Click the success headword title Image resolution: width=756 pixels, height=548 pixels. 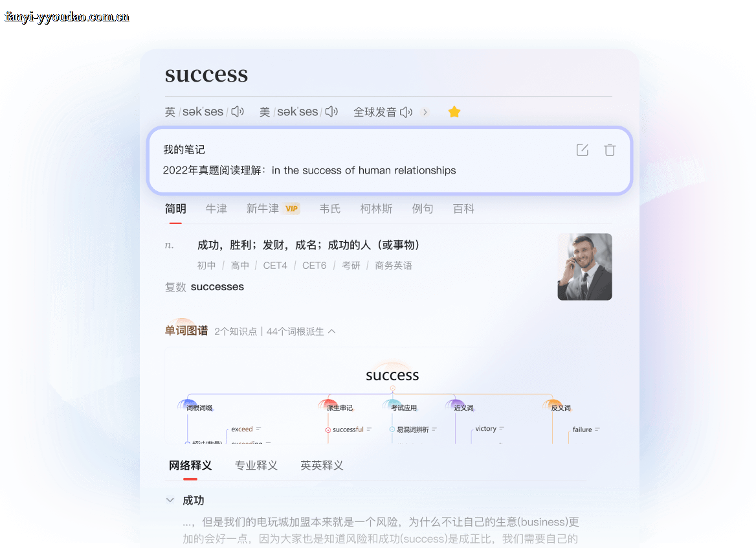[206, 74]
